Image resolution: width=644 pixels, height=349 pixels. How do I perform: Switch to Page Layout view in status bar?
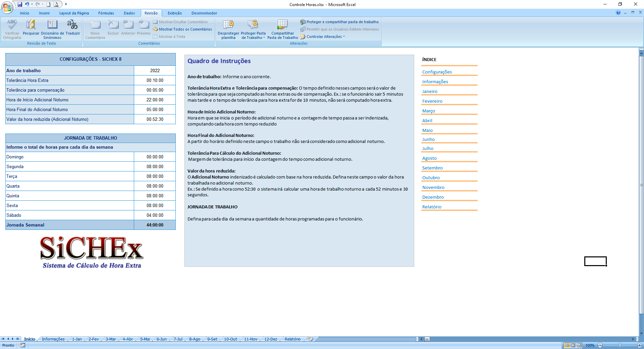click(573, 345)
